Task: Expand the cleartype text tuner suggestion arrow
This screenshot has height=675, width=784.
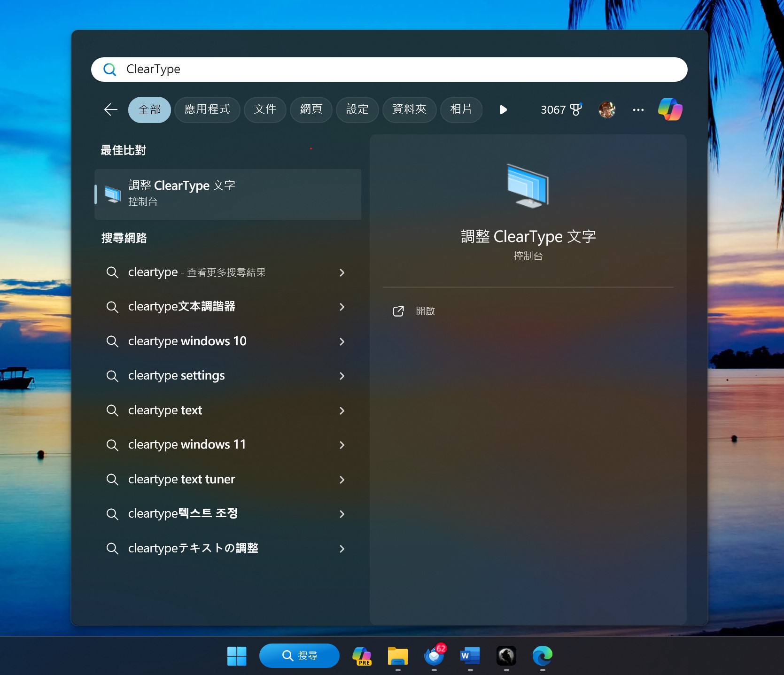Action: pyautogui.click(x=342, y=480)
